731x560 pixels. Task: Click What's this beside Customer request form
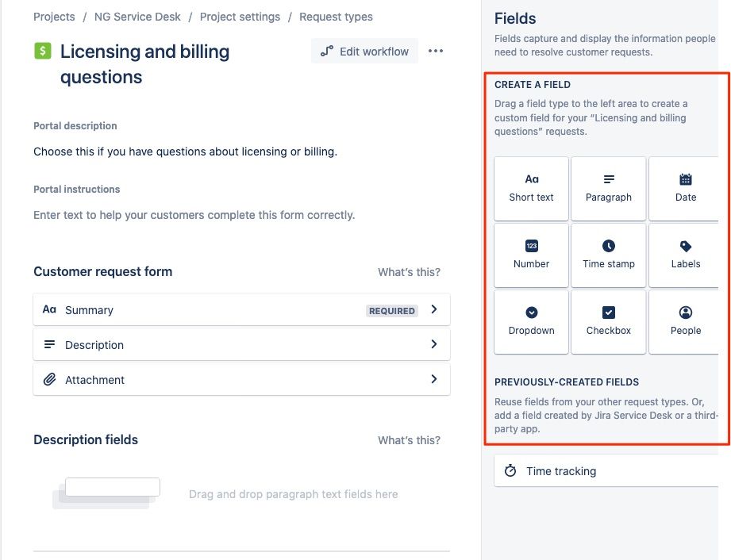pos(409,272)
